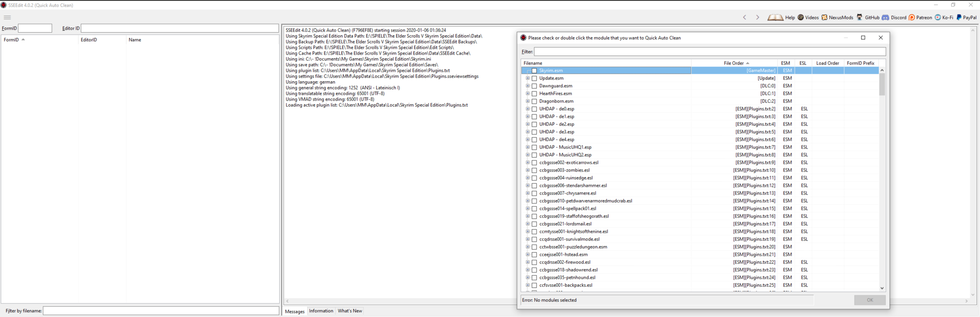Tick the Dawnguard.esm checkbox
Viewport: 980px width, 317px height.
click(x=534, y=86)
